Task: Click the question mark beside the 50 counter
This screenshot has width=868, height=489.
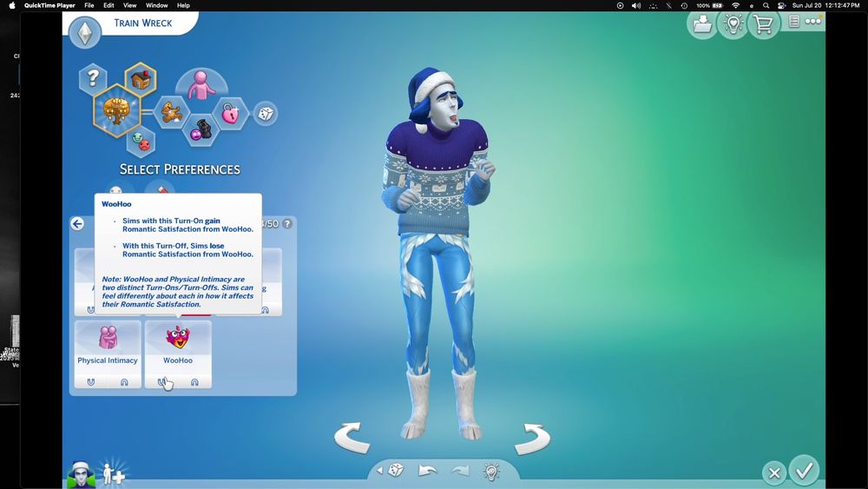Action: point(286,224)
